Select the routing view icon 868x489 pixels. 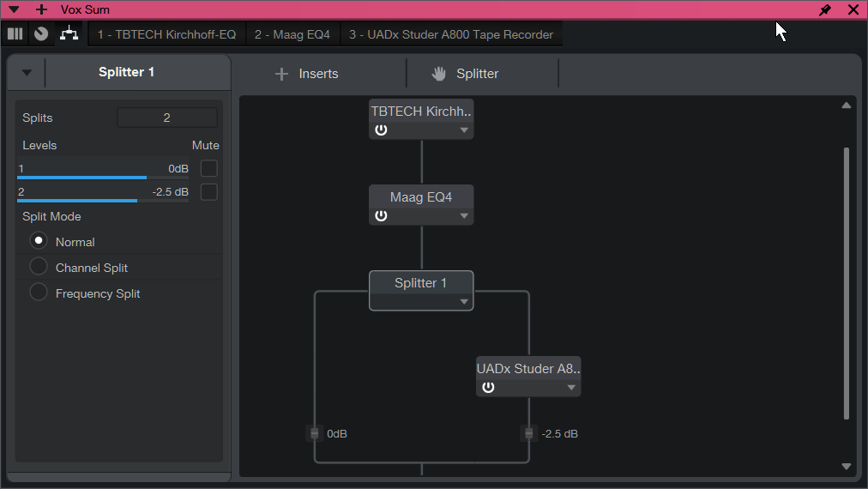(69, 33)
